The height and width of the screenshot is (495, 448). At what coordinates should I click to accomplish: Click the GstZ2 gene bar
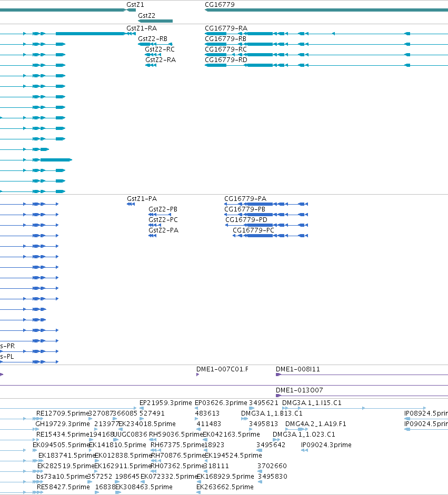coord(155,21)
